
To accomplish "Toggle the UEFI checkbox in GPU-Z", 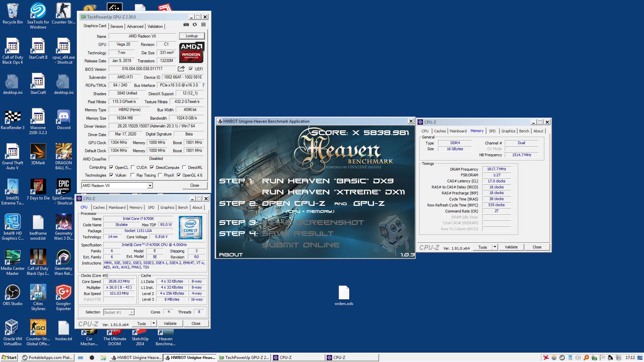I will (x=191, y=69).
